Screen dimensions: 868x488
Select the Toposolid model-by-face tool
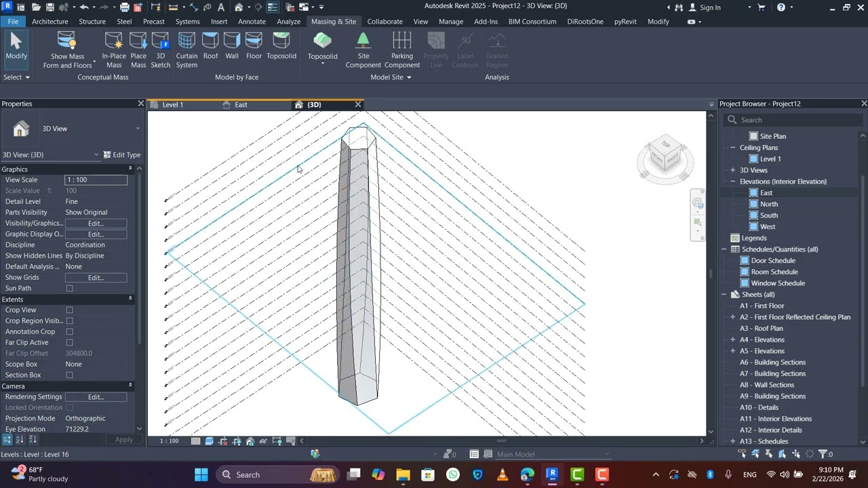pos(281,47)
